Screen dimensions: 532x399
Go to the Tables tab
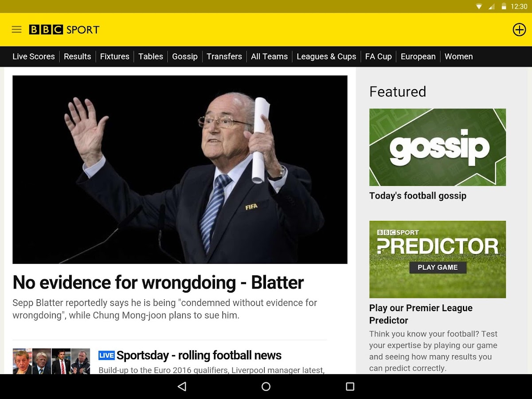[x=151, y=56]
